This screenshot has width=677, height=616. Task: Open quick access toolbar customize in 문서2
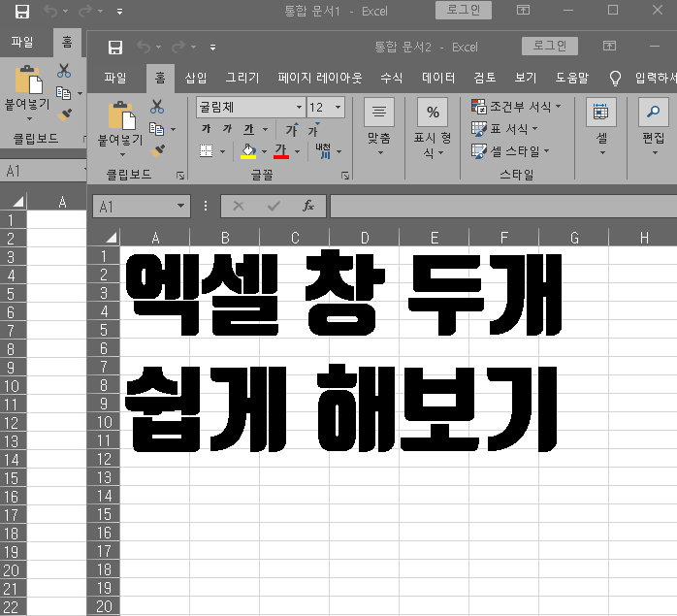212,48
